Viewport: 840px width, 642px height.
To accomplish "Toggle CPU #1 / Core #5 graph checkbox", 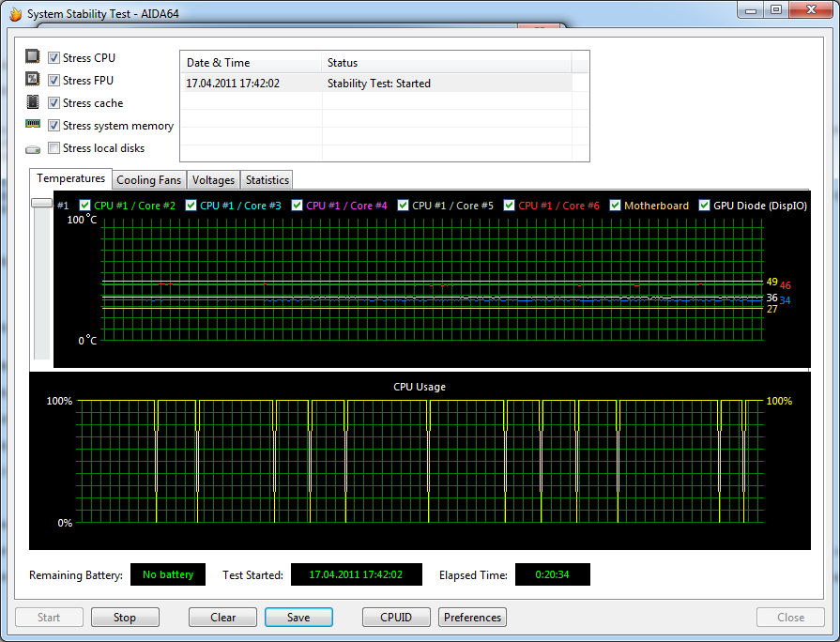I will pyautogui.click(x=403, y=206).
